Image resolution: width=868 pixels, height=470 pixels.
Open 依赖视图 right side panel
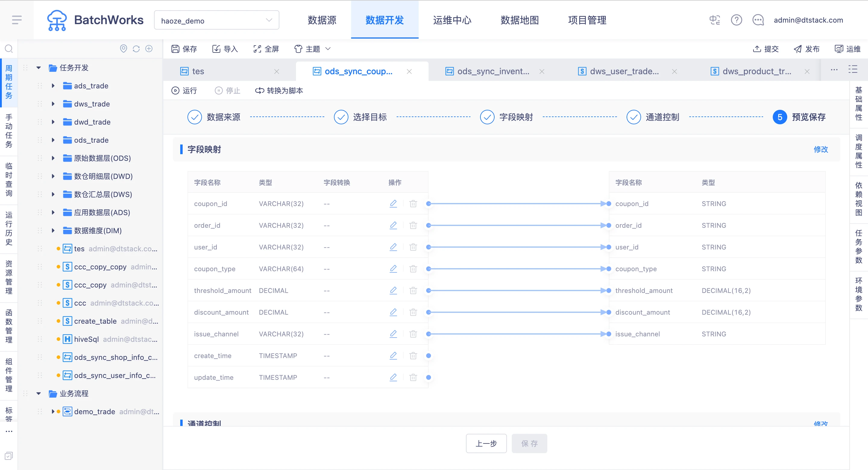point(859,199)
